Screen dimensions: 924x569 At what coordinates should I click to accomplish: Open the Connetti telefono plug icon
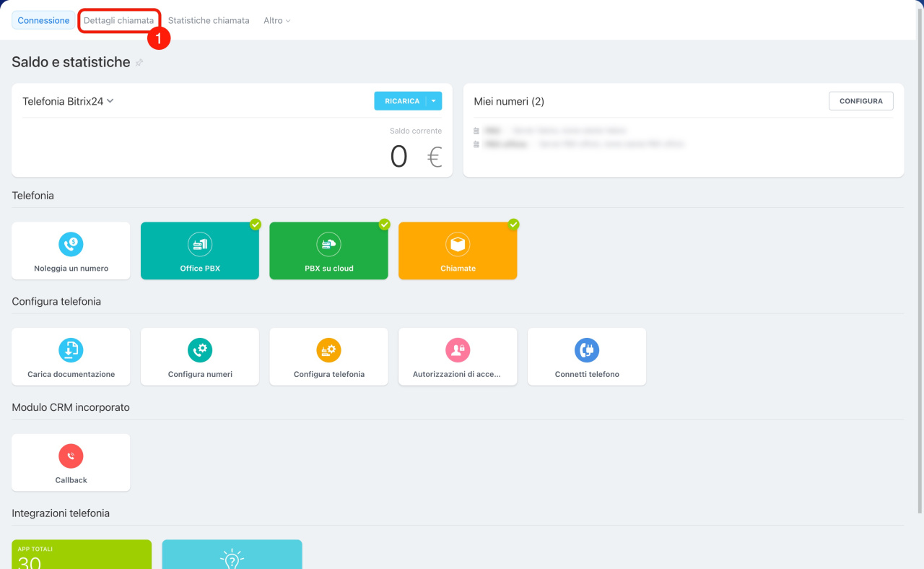pos(587,350)
